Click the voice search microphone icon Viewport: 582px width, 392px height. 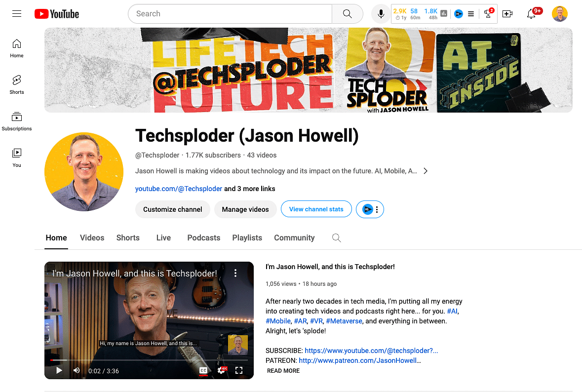381,14
